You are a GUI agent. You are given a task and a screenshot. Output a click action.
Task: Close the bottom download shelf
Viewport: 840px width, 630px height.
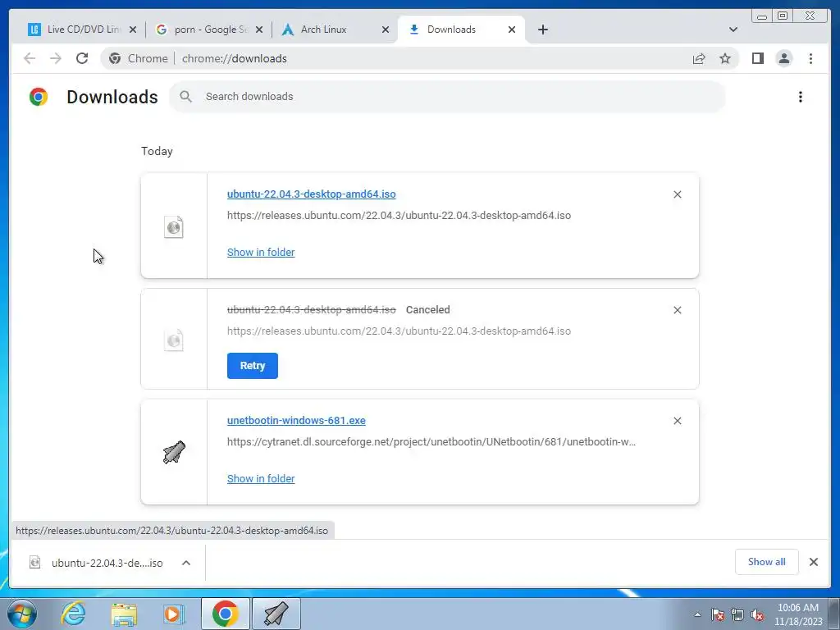pos(813,562)
